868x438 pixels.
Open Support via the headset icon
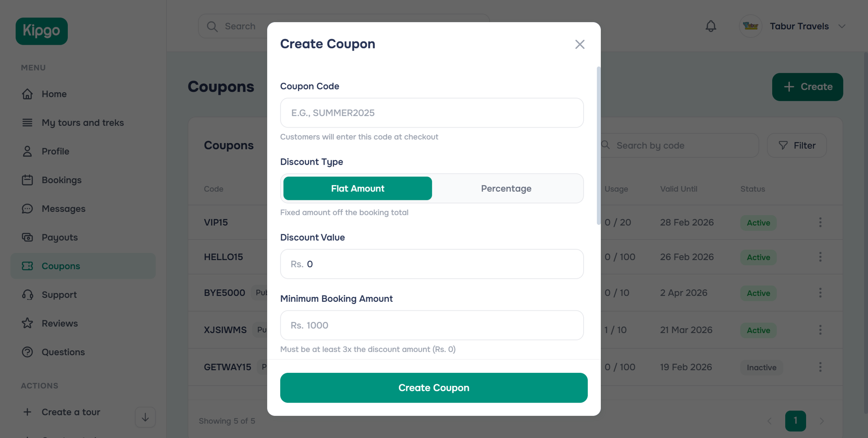28,295
